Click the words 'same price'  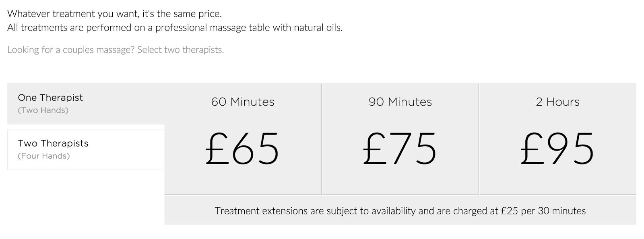tap(198, 14)
